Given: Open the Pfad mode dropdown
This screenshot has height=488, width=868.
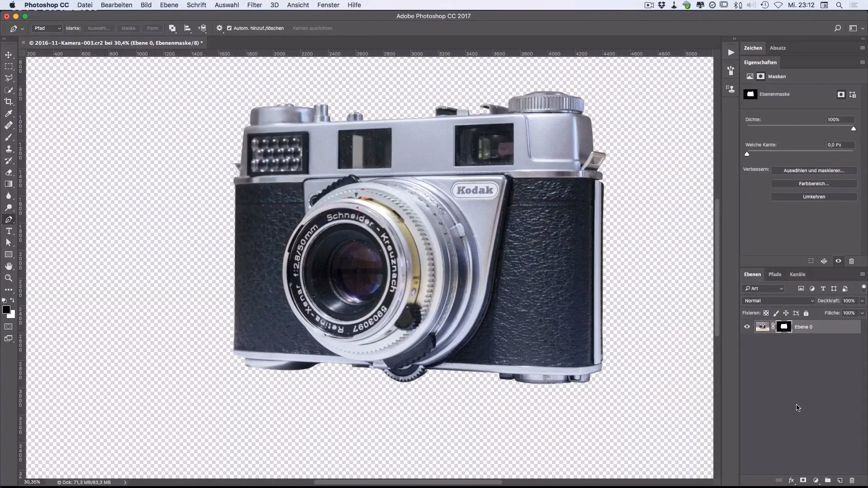Looking at the screenshot, I should (47, 28).
